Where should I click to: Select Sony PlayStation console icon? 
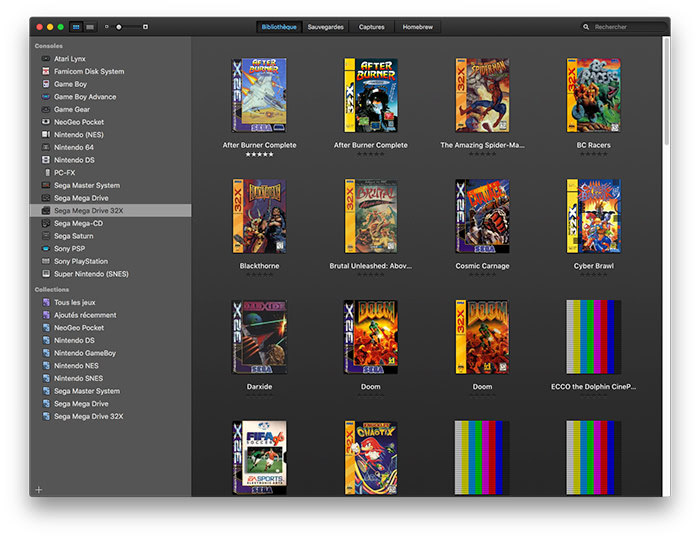(46, 261)
